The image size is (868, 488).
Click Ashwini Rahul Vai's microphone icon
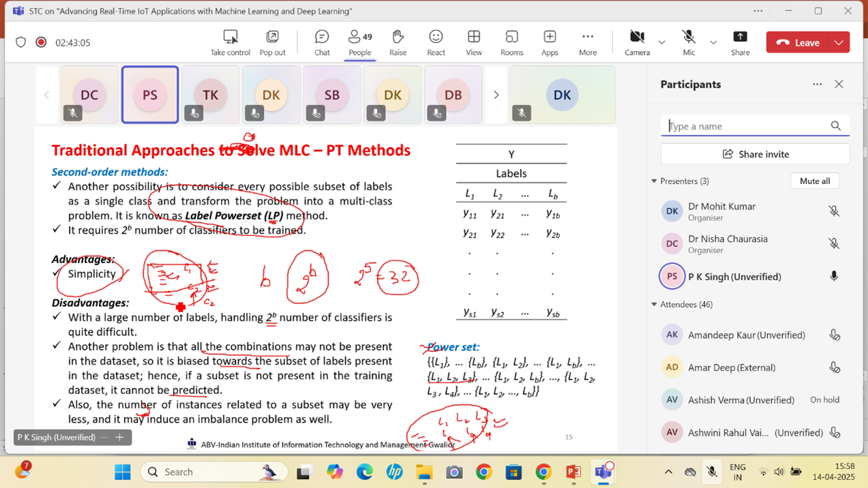[834, 432]
